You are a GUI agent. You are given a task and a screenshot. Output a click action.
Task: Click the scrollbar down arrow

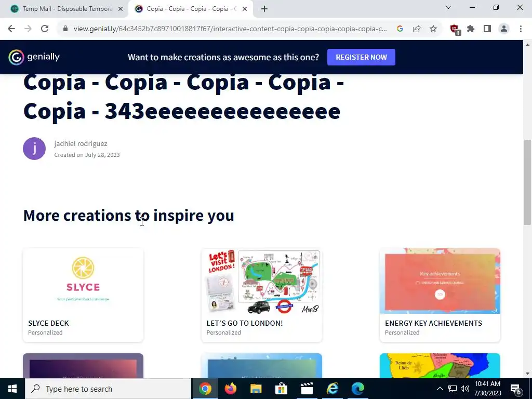pyautogui.click(x=528, y=374)
